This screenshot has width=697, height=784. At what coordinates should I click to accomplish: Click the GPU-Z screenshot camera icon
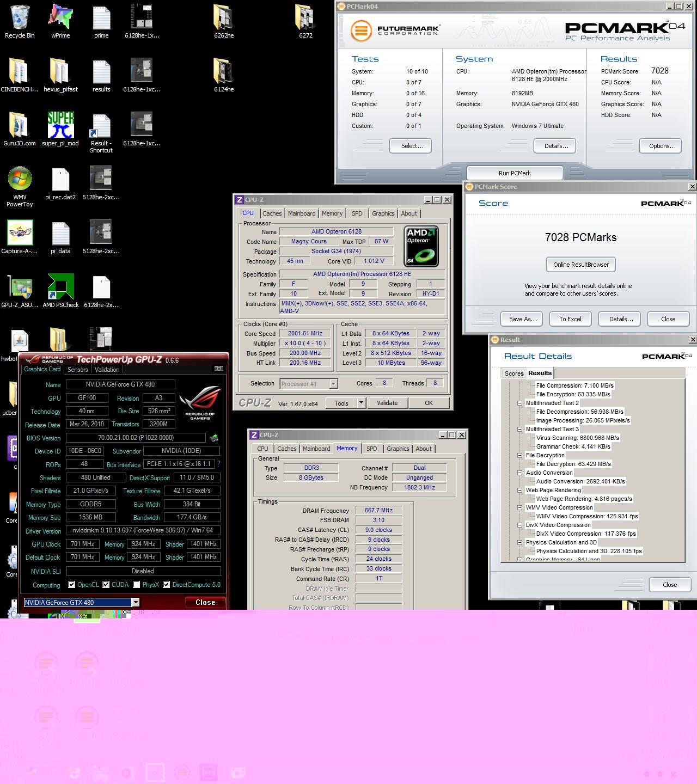(219, 369)
